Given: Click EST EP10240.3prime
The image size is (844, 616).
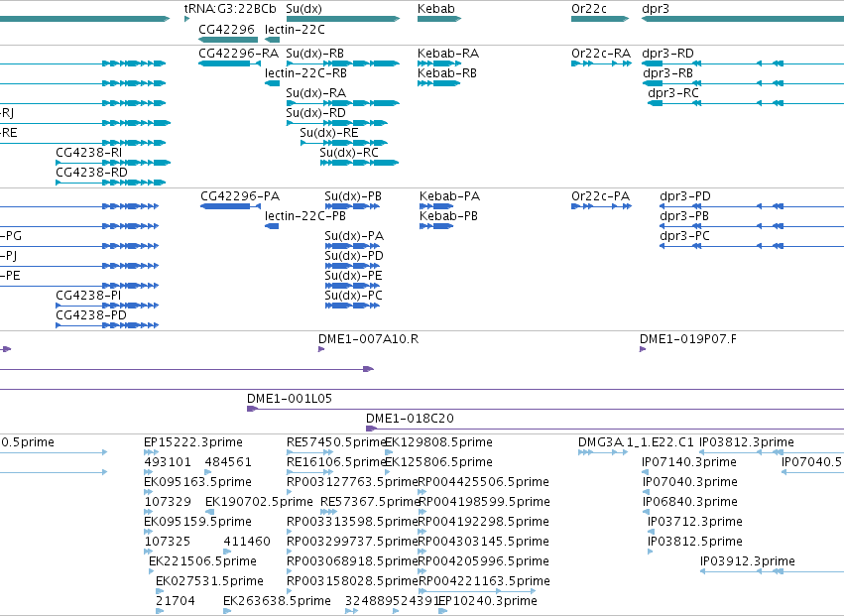Looking at the screenshot, I should (488, 601).
